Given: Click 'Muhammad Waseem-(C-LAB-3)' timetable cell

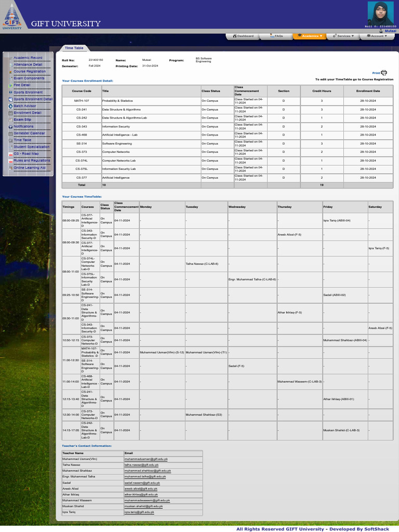Looking at the screenshot, I should coord(300,382).
